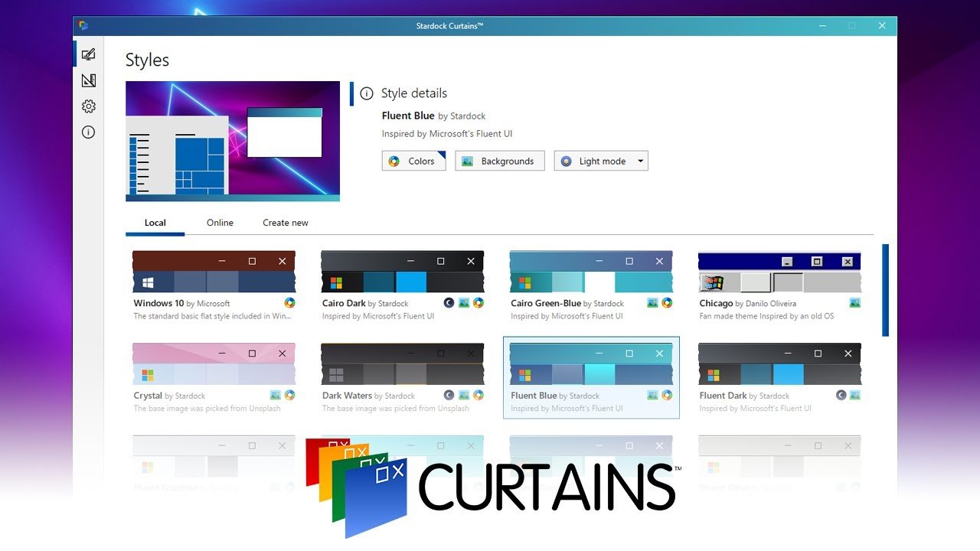Switch to the Local tab
Image resolution: width=980 pixels, height=551 pixels.
tap(155, 223)
